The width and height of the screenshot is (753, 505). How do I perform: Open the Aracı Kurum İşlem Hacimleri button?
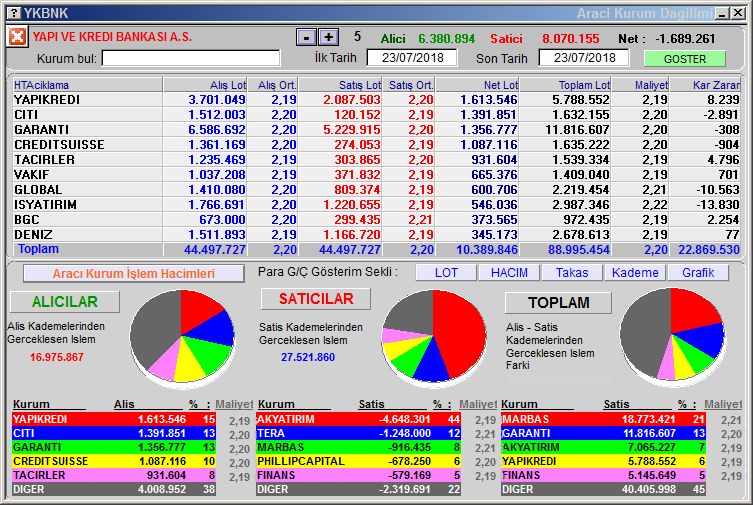[134, 274]
